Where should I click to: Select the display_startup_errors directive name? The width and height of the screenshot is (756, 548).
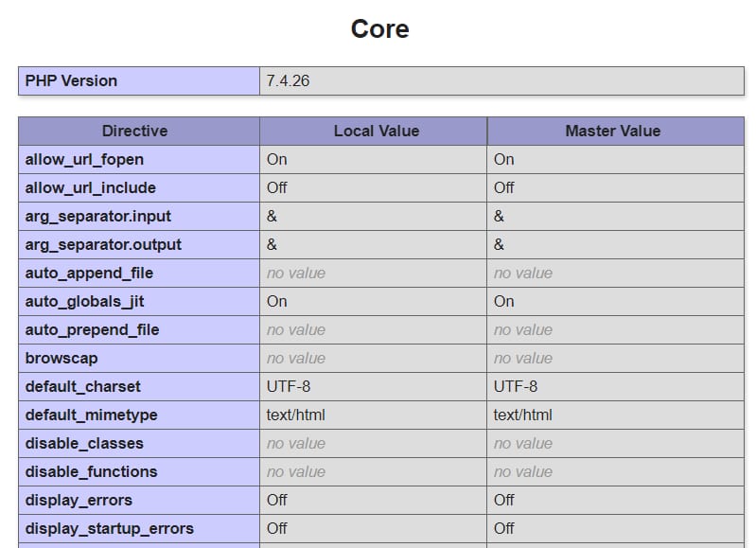[x=109, y=528]
